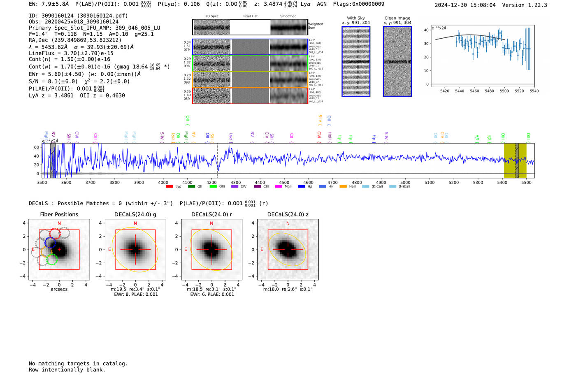Click the OII dark green legend swatch
The image size is (576, 392).
191,187
